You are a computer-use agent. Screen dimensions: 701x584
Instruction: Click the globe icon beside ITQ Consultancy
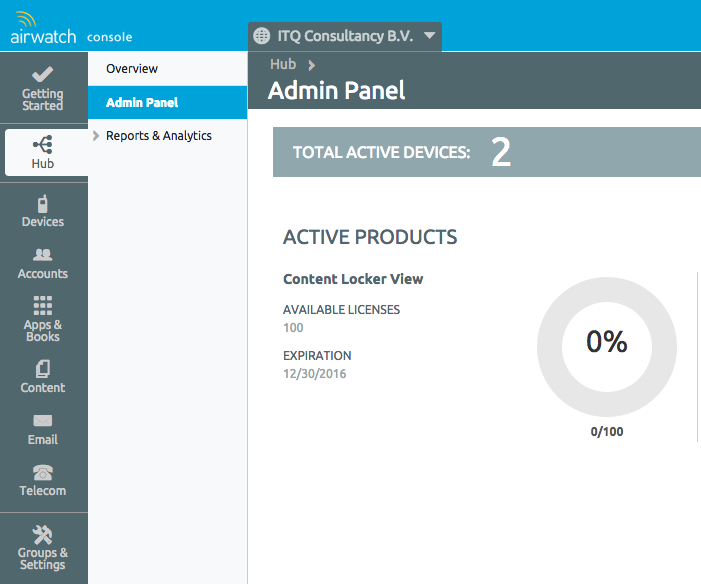tap(262, 36)
